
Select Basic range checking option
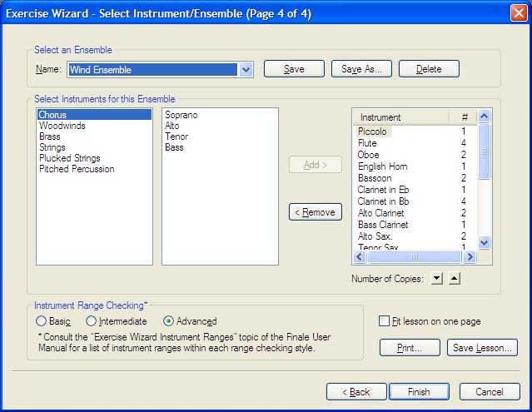point(41,321)
